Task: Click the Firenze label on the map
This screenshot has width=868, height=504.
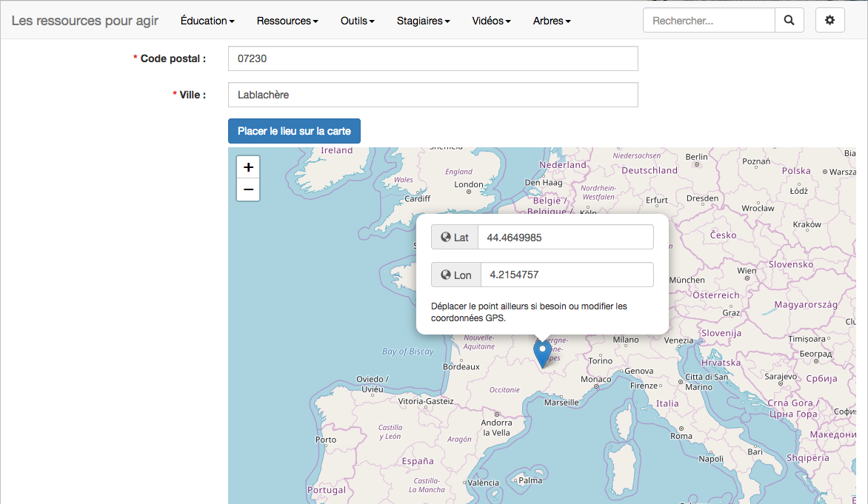Action: point(644,386)
